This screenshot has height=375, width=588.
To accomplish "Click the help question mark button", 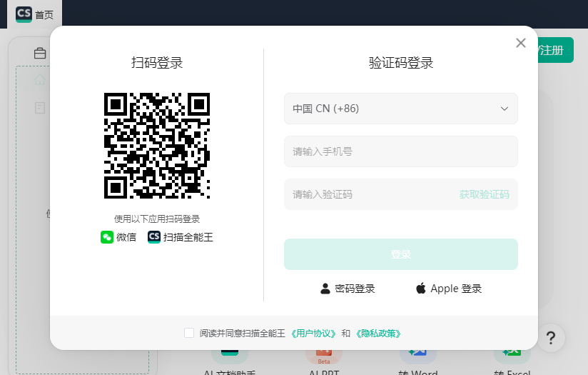I will pos(551,338).
